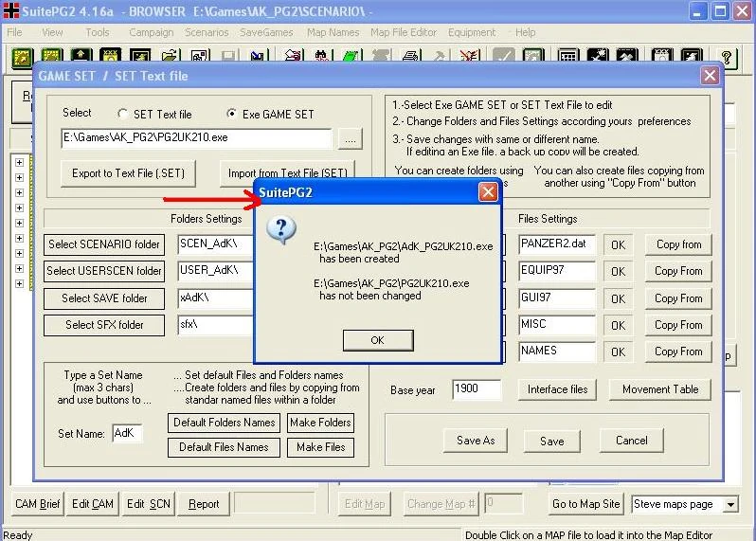Expand the third tree node in browser
The image size is (756, 541).
coord(19,193)
